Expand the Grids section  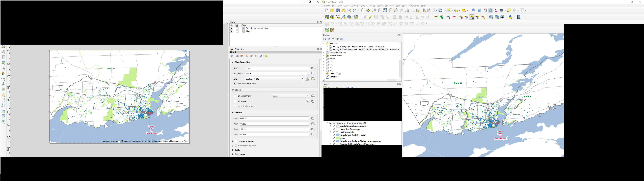pyautogui.click(x=233, y=150)
